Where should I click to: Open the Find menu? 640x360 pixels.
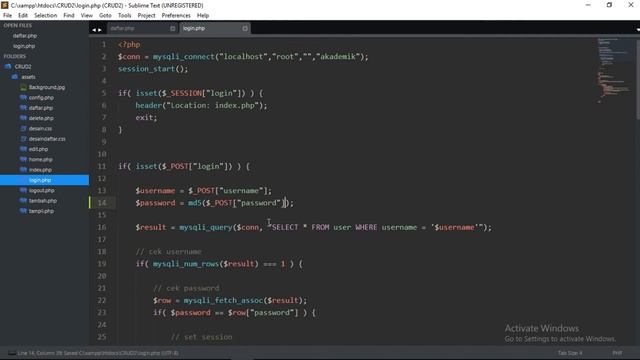click(69, 16)
